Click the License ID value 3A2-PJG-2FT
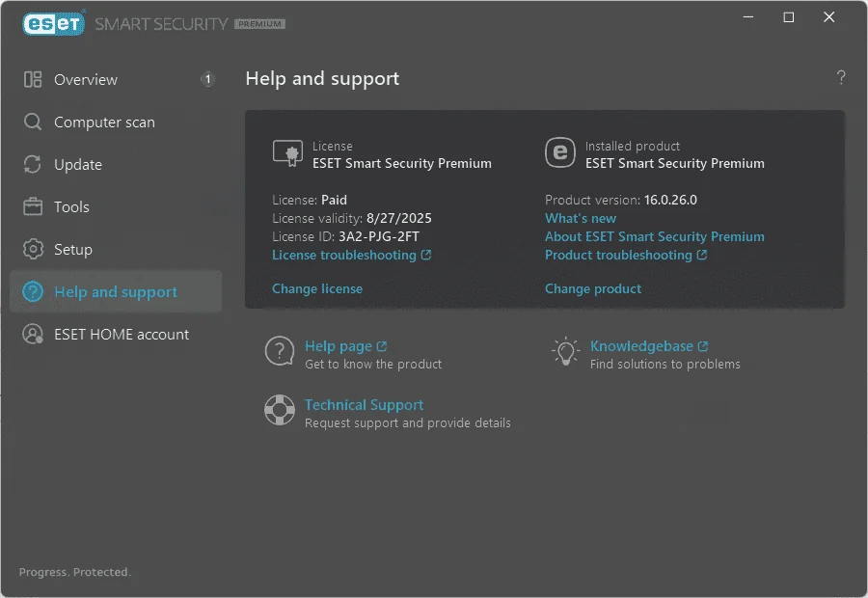The height and width of the screenshot is (598, 868). (379, 236)
